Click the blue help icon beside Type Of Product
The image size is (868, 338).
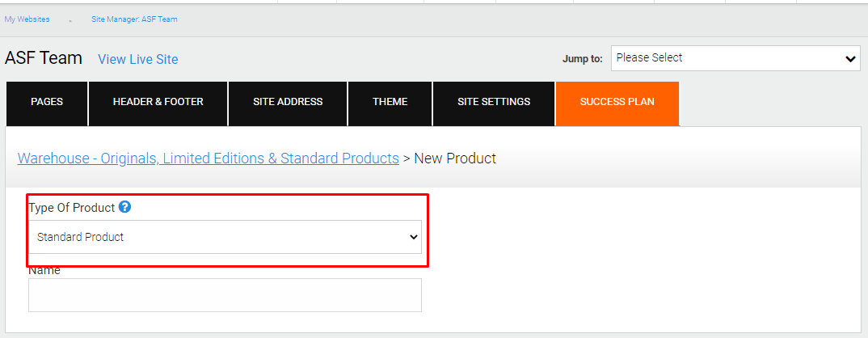(125, 207)
